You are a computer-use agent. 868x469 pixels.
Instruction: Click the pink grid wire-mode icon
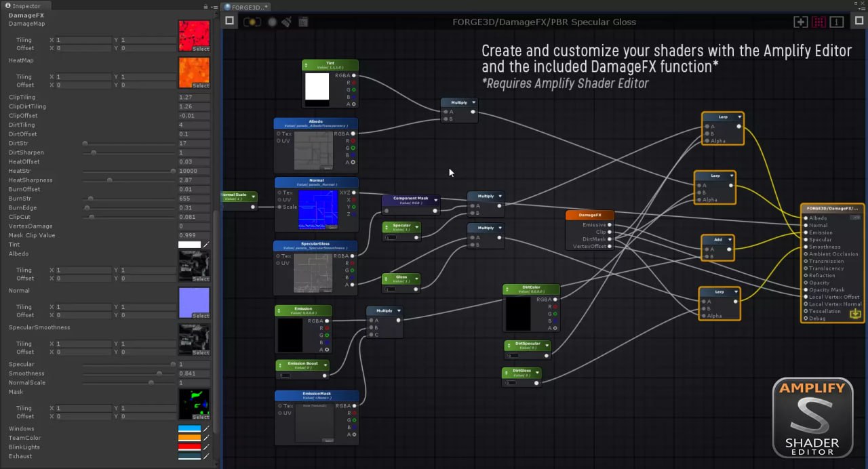pyautogui.click(x=818, y=22)
